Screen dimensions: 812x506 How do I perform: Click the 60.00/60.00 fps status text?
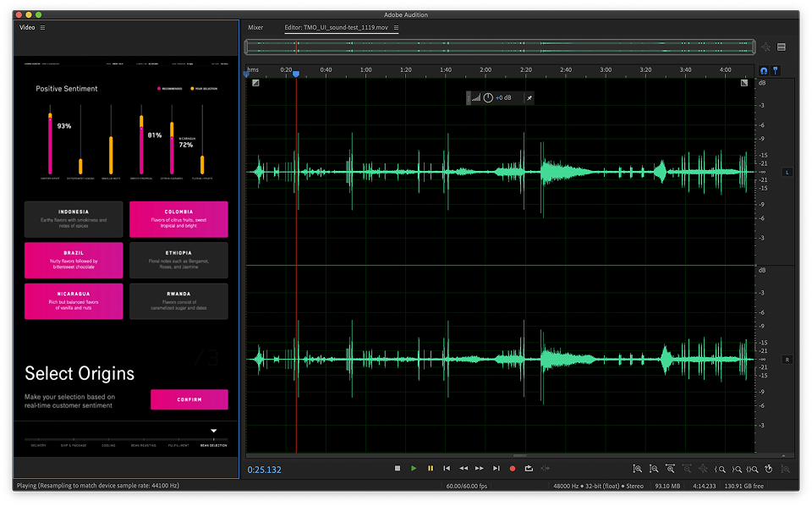[467, 487]
